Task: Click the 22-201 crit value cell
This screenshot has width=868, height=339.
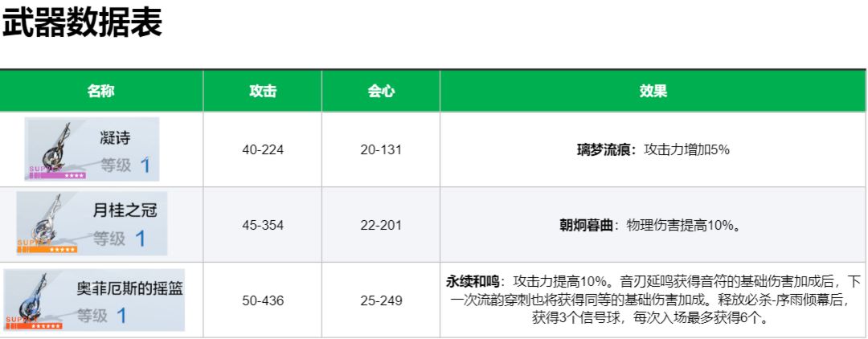Action: coord(381,225)
